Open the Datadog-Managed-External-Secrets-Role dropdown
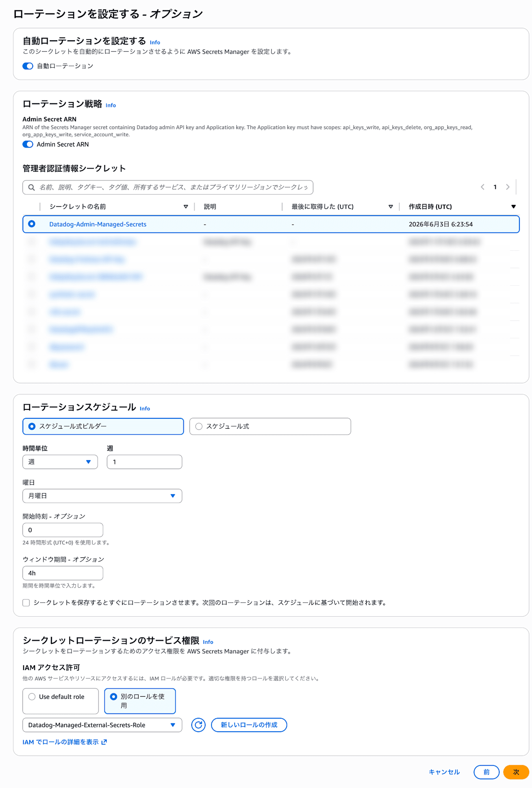 tap(102, 725)
